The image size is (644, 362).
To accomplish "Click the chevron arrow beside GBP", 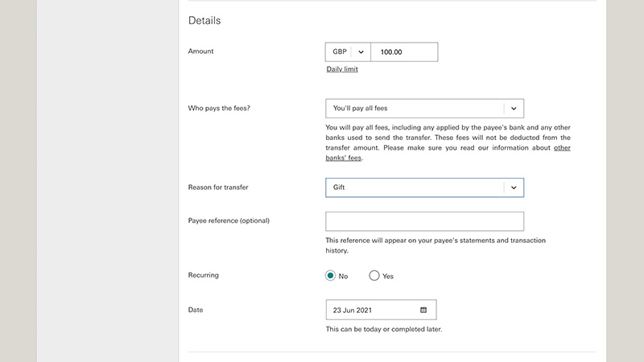I will (x=361, y=52).
